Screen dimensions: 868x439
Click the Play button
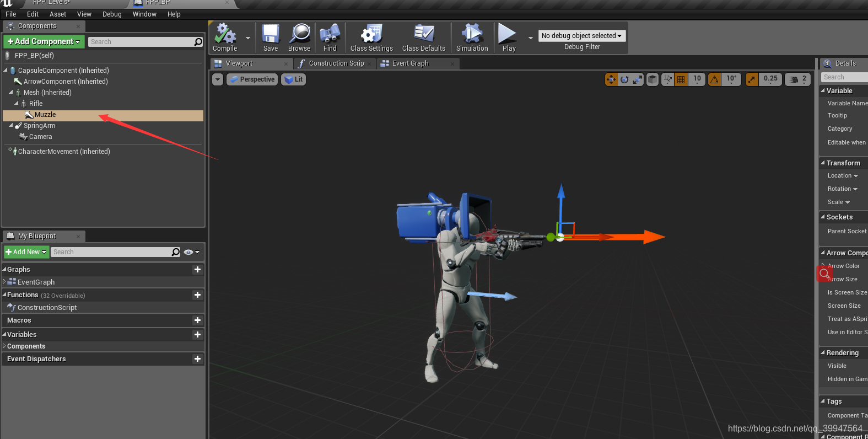pyautogui.click(x=509, y=38)
